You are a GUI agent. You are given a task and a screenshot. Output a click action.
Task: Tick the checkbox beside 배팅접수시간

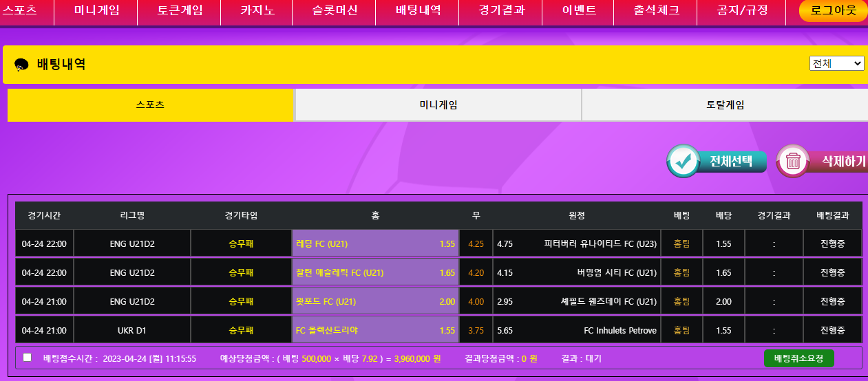point(28,358)
